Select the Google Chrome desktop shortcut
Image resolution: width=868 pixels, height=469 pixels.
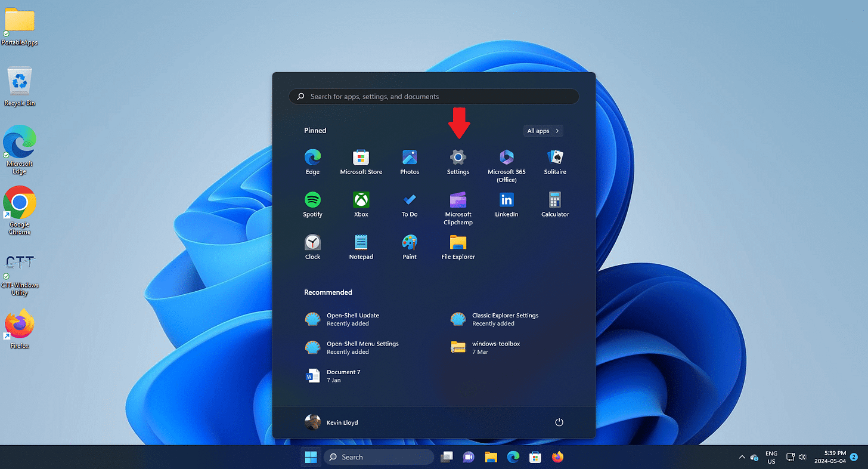click(x=20, y=211)
